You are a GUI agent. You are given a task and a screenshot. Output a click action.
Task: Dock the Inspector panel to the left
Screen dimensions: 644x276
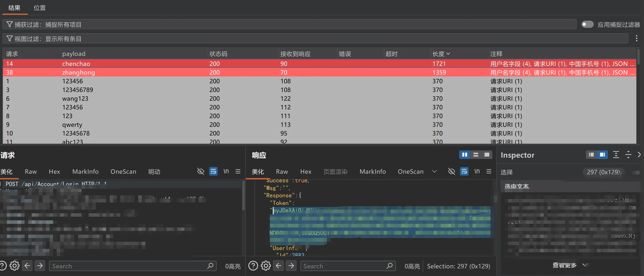[591, 155]
